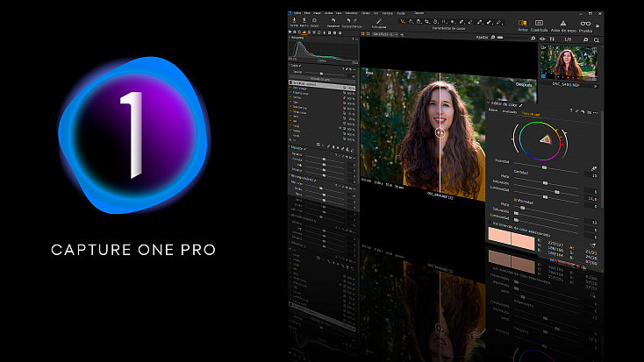Image resolution: width=644 pixels, height=362 pixels.
Task: Click the skin tone color wheel
Action: pyautogui.click(x=540, y=140)
